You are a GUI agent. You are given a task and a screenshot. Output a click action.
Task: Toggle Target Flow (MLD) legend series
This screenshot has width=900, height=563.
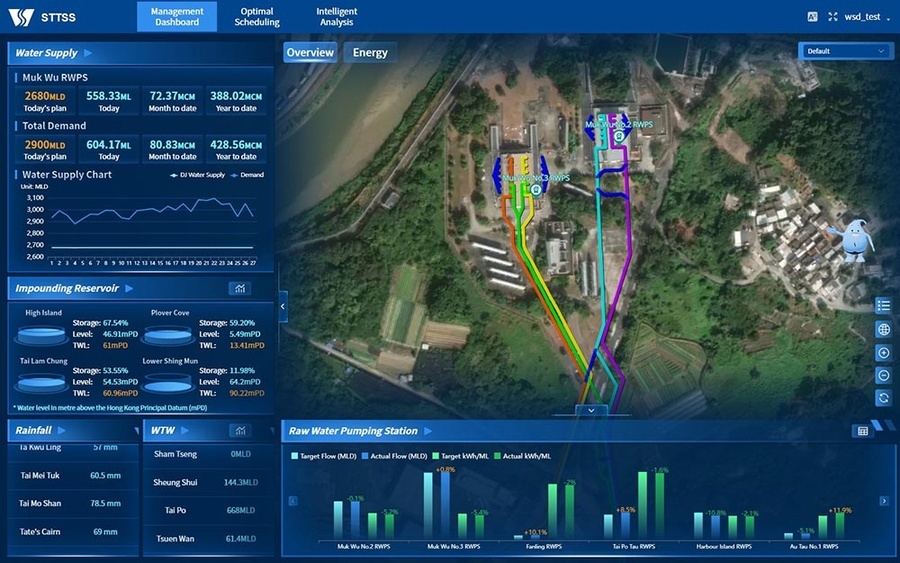pyautogui.click(x=320, y=456)
